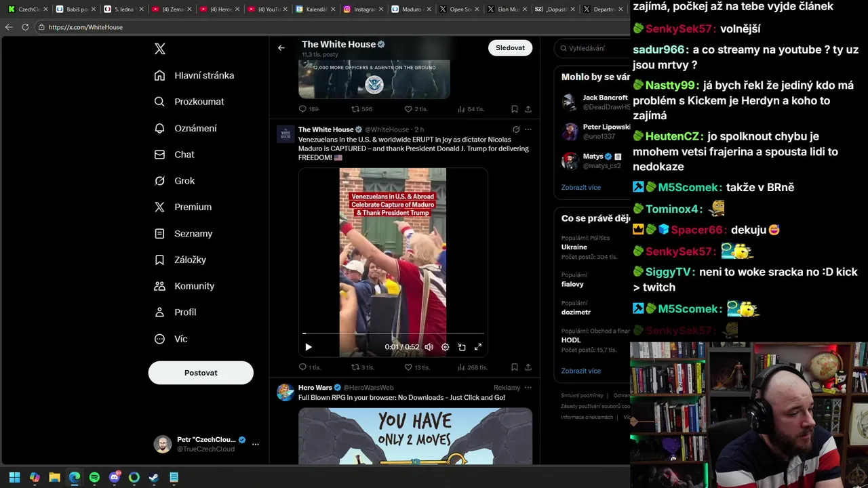Open Spotify from taskbar
Viewport: 868px width, 488px height.
94,477
